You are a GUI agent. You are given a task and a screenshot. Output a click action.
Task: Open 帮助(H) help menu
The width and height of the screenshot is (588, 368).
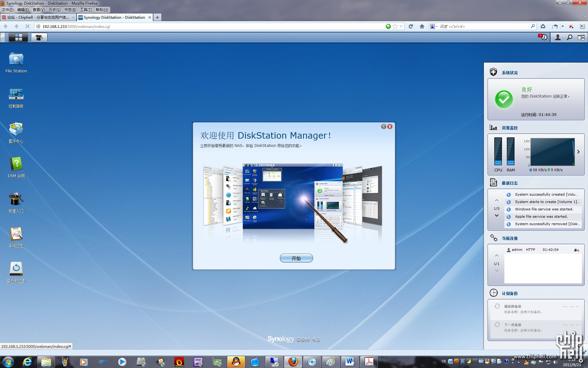pos(102,10)
